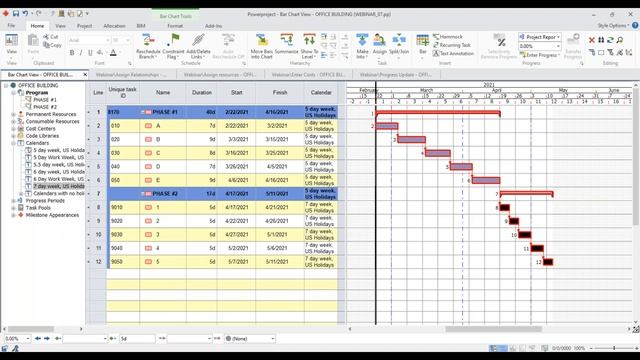Image resolution: width=640 pixels, height=360 pixels.
Task: Toggle Auto Reschedule Off button
Action: [228, 46]
